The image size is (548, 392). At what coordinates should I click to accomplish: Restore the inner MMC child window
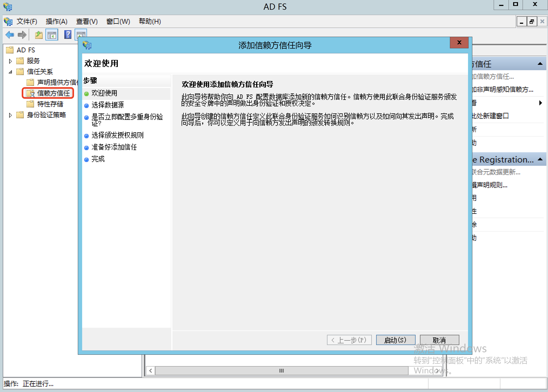pos(532,22)
